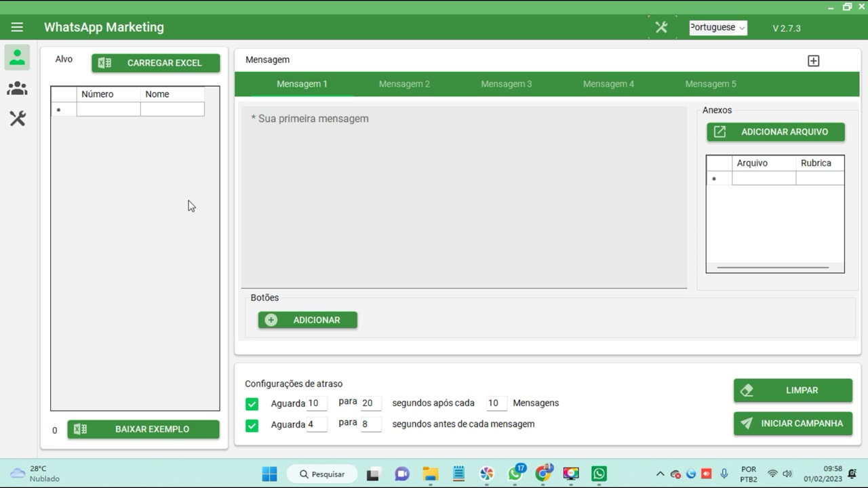Click ADICIONAR ARQUIVO button
868x488 pixels.
(x=776, y=132)
